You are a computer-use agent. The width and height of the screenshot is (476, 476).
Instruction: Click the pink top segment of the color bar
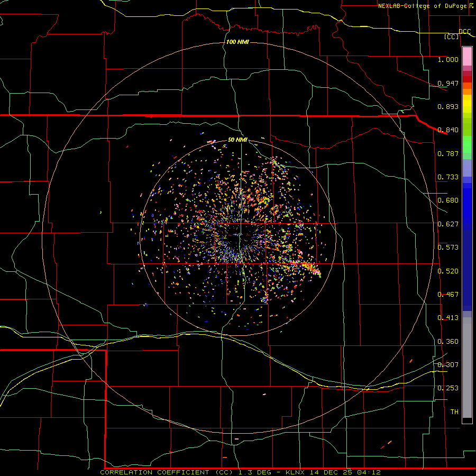467,56
